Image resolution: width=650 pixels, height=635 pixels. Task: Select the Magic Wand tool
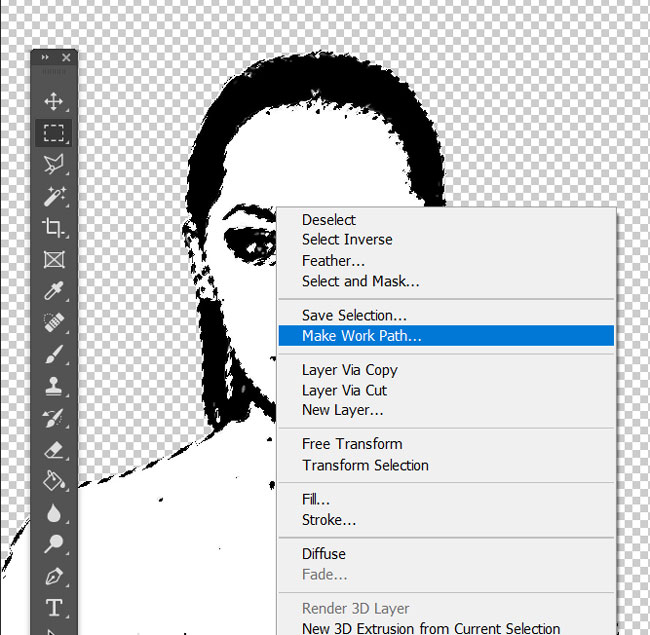tap(53, 196)
